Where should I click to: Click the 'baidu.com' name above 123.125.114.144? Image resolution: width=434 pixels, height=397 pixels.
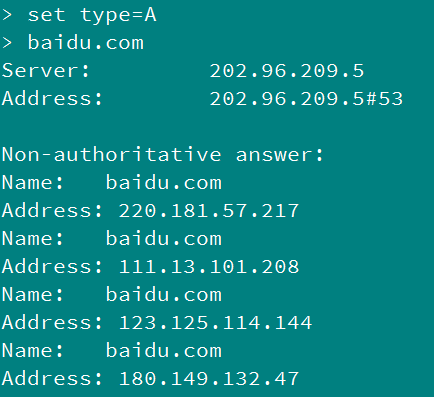coord(164,295)
